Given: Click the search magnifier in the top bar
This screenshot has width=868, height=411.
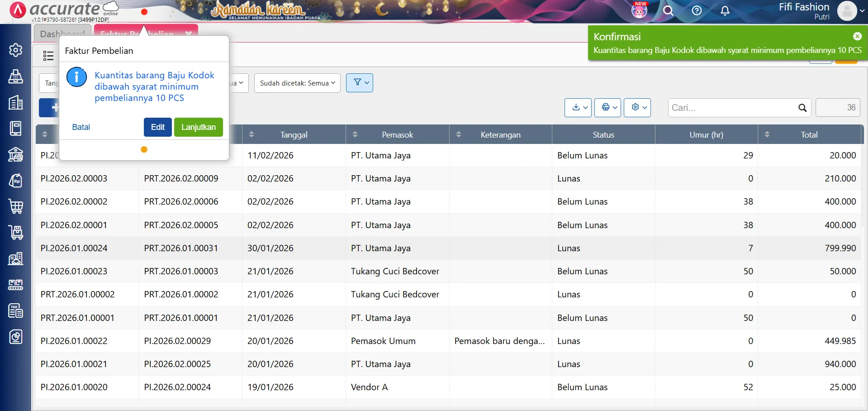Looking at the screenshot, I should 669,11.
